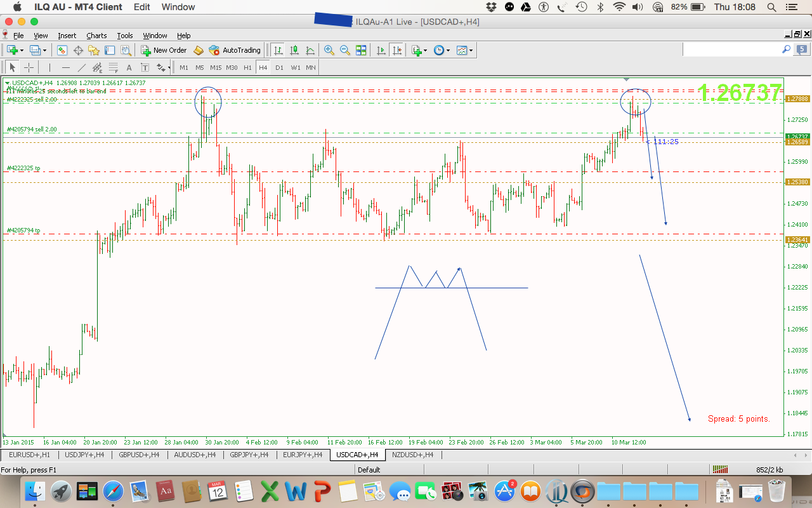This screenshot has height=508, width=812.
Task: Switch to the D1 timeframe
Action: 280,67
